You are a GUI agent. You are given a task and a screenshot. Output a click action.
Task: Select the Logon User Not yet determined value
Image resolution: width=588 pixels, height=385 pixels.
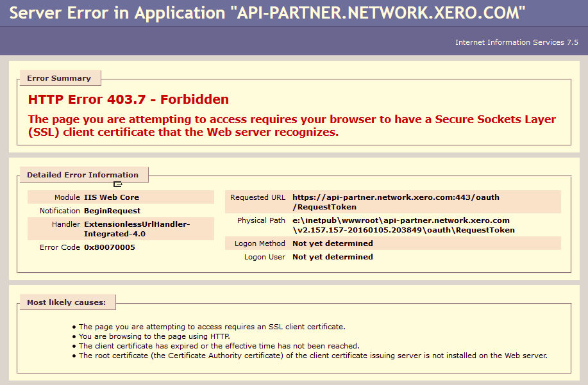(333, 257)
